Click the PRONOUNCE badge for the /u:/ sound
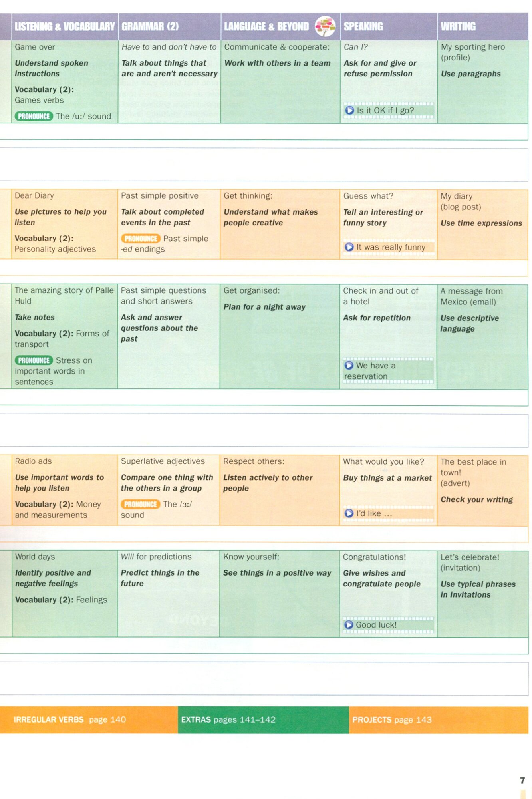 [34, 116]
